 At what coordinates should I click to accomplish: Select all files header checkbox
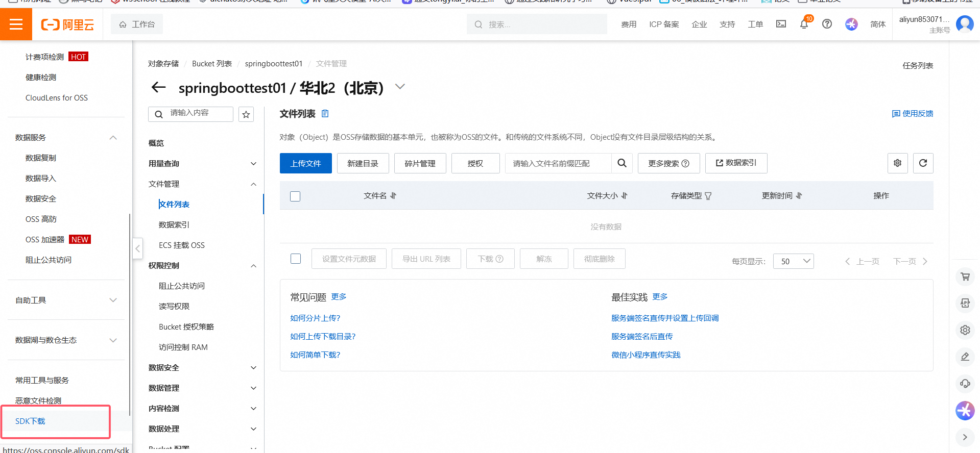click(x=295, y=196)
